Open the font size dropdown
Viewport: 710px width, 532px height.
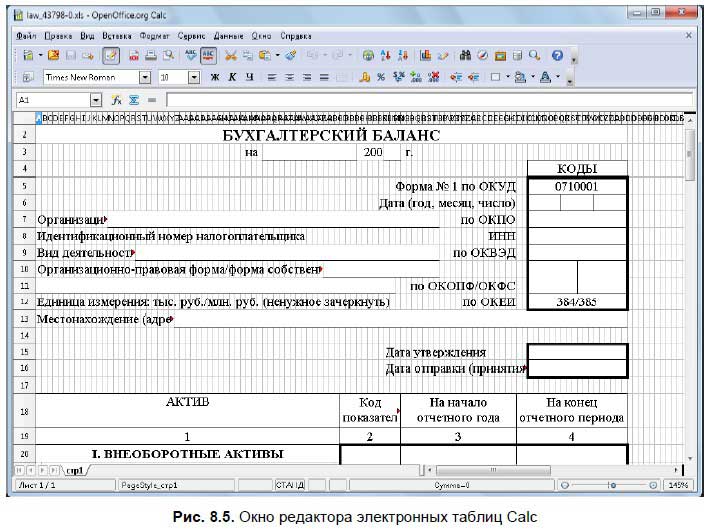(193, 77)
